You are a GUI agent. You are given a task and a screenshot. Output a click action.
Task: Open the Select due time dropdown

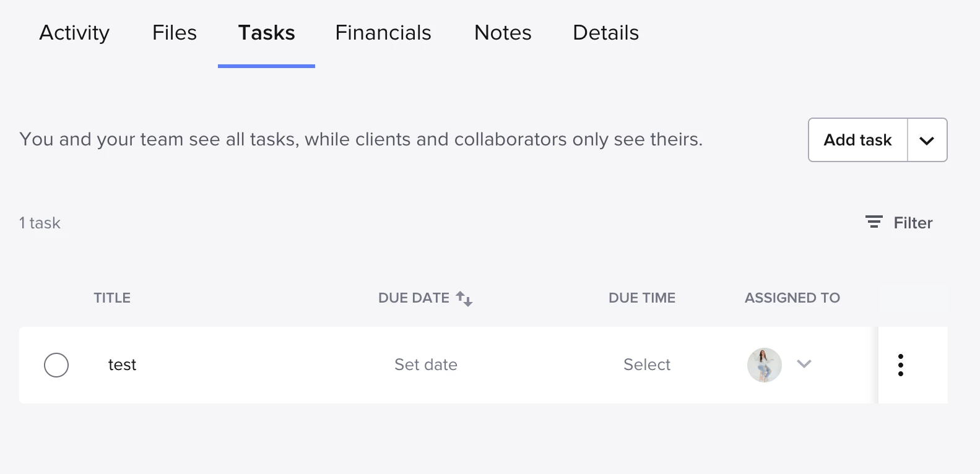tap(646, 365)
